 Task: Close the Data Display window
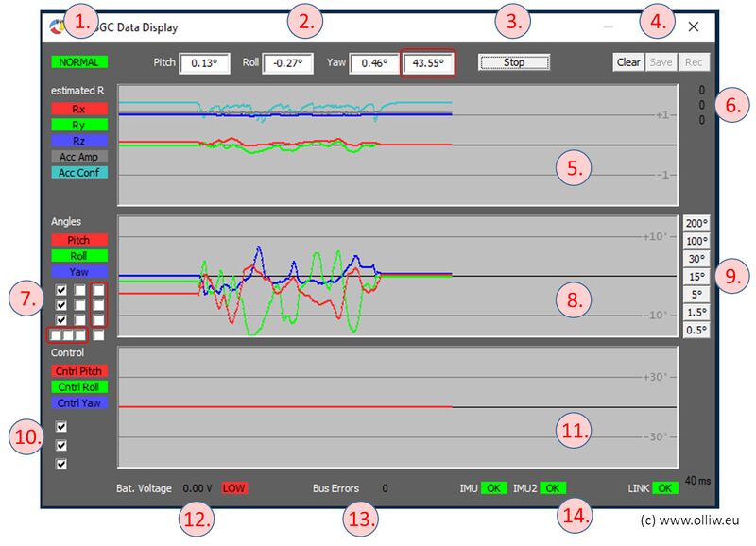click(x=694, y=27)
